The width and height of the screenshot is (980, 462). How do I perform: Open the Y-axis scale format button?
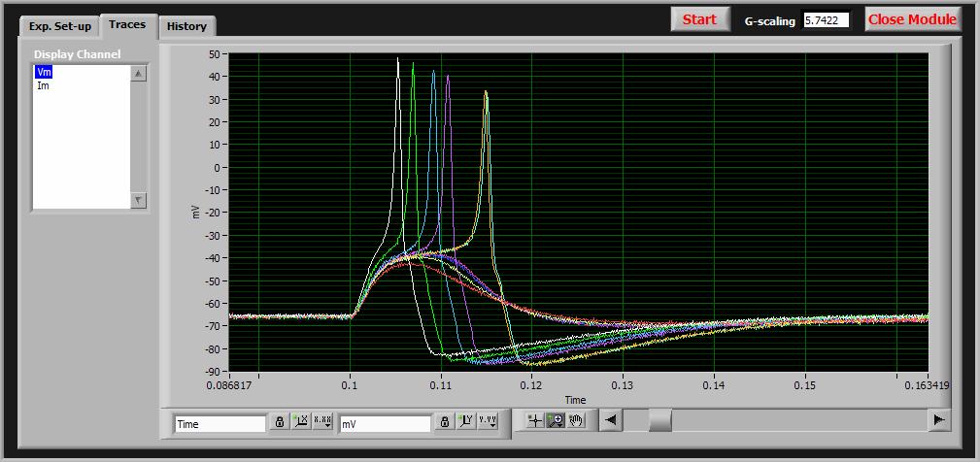(487, 422)
